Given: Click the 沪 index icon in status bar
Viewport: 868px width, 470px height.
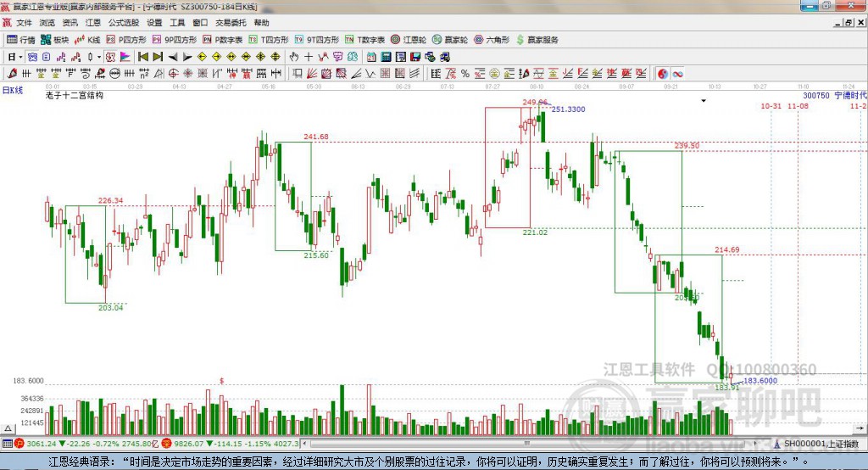Looking at the screenshot, I should click(x=19, y=444).
